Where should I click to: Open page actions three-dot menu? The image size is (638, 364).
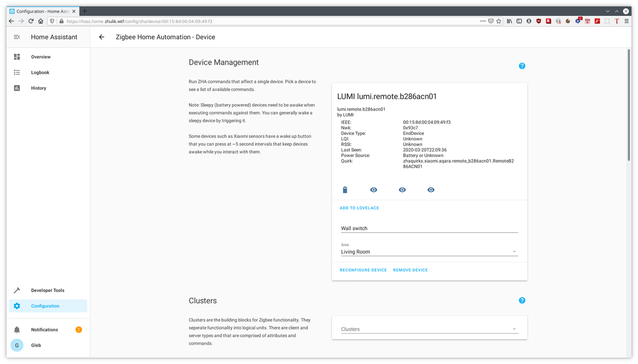483,21
